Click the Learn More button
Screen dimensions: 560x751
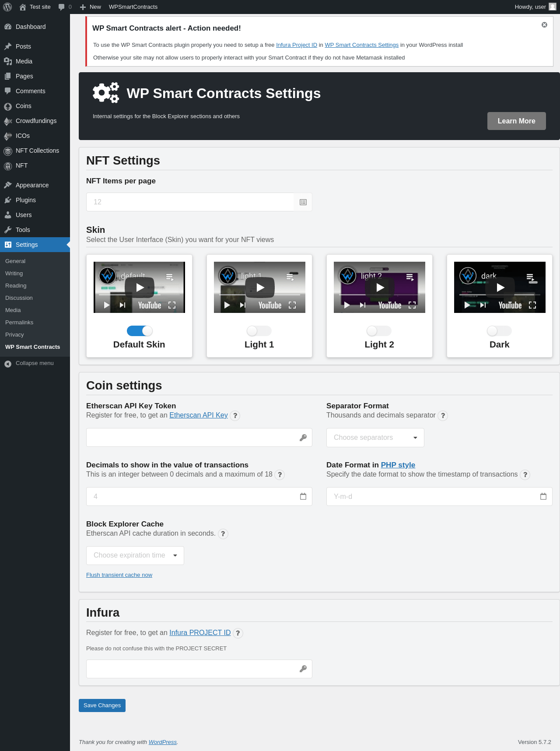pyautogui.click(x=516, y=121)
